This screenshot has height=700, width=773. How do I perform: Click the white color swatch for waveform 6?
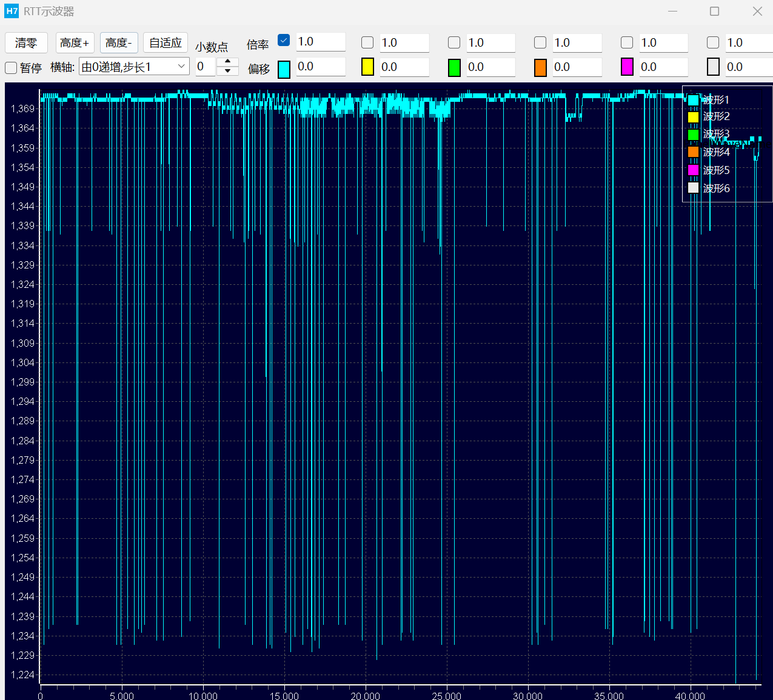click(713, 67)
